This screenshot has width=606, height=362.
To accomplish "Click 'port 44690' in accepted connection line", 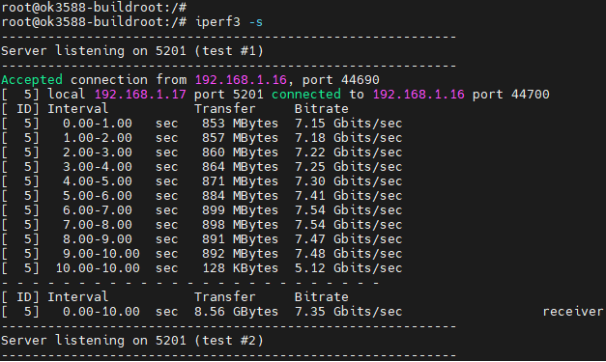I will 340,80.
